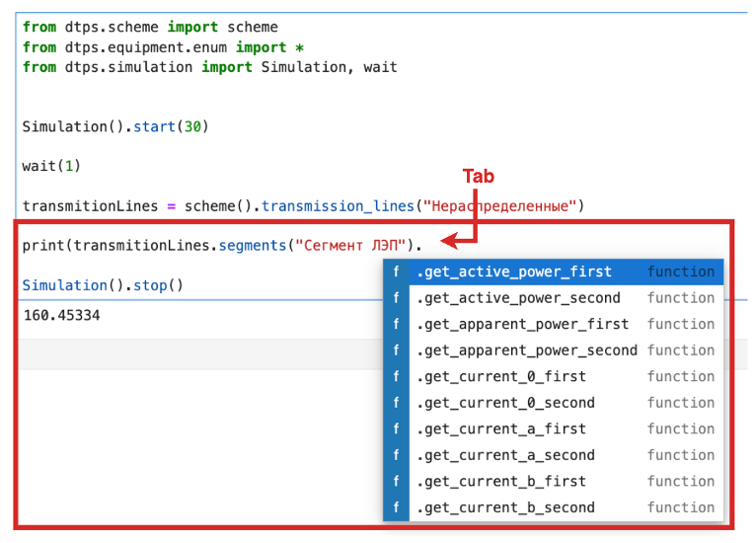This screenshot has height=543, width=756.
Task: Click the f icon beside .get_current_0_second
Action: point(396,403)
